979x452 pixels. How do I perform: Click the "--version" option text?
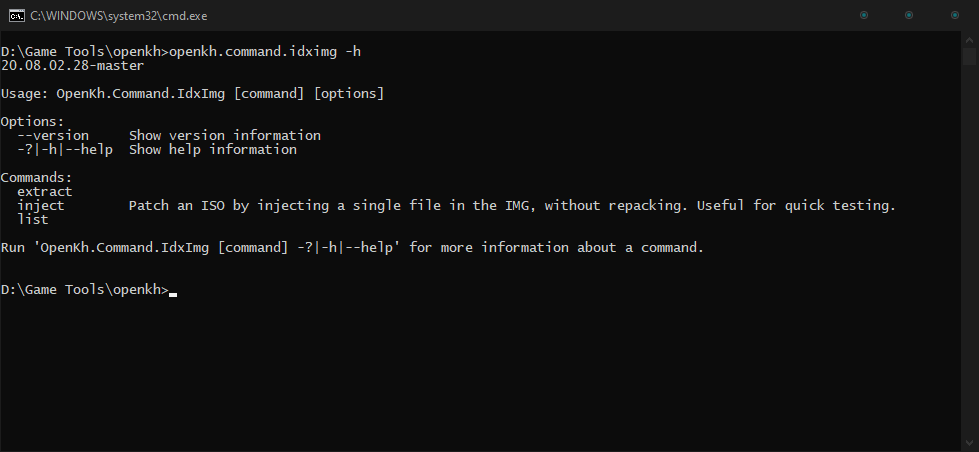[53, 135]
